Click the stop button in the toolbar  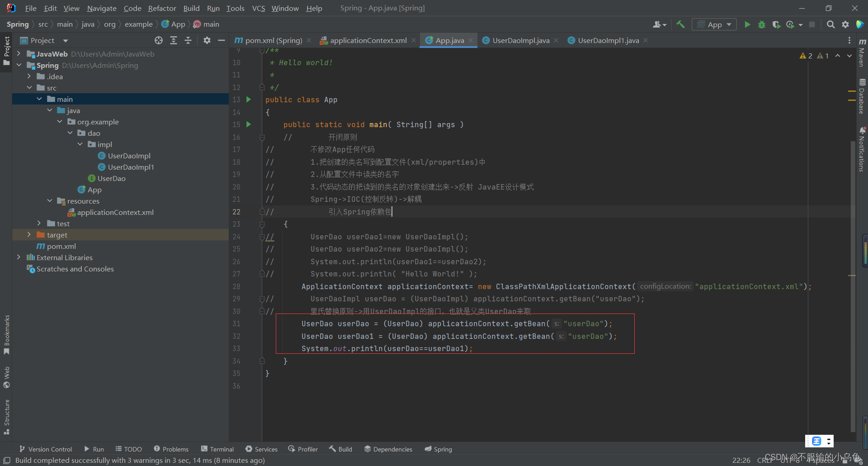(x=812, y=24)
